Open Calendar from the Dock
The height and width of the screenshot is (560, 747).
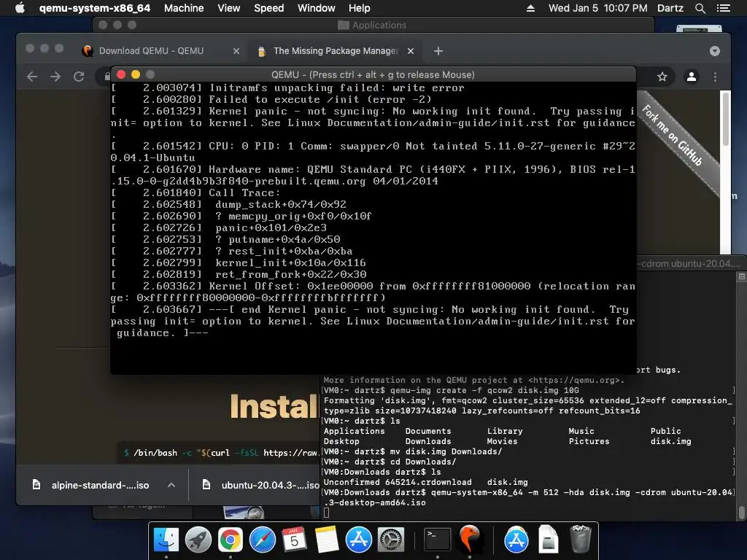coord(295,540)
